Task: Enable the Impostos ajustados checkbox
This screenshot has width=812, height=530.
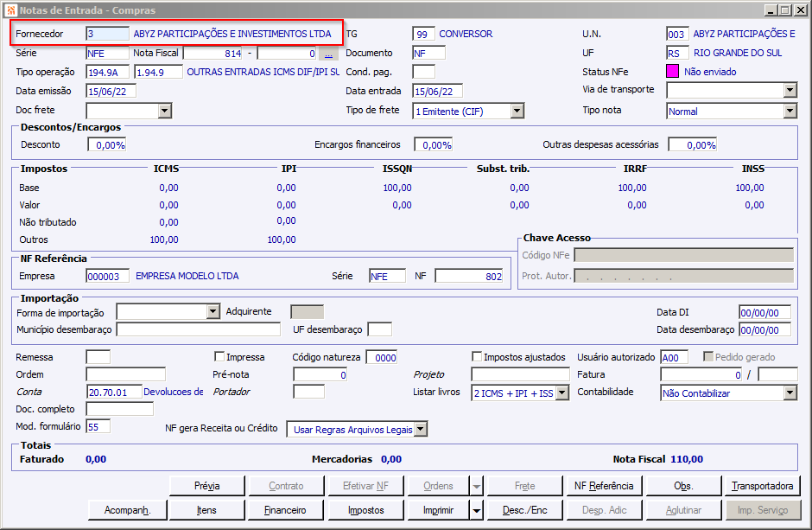Action: 477,356
